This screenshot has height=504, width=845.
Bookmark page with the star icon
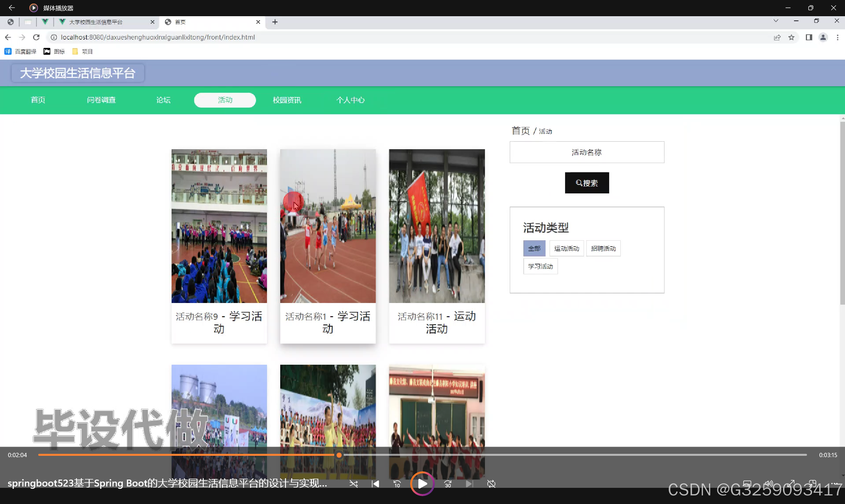[791, 37]
